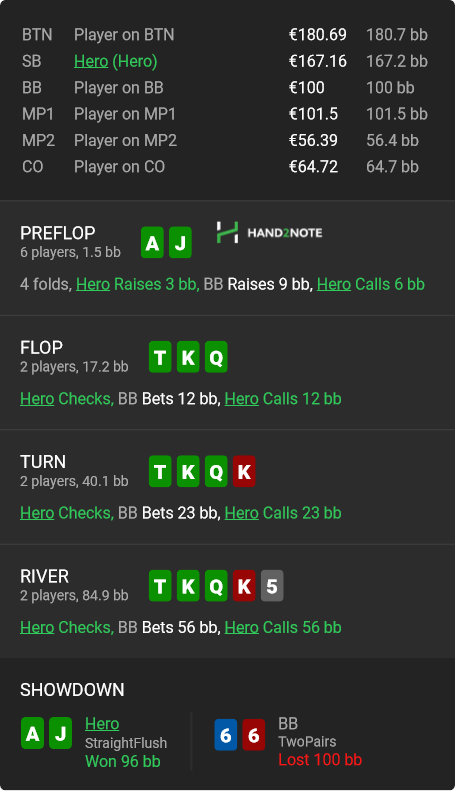Click the blue 6 card at showdown

tap(225, 734)
